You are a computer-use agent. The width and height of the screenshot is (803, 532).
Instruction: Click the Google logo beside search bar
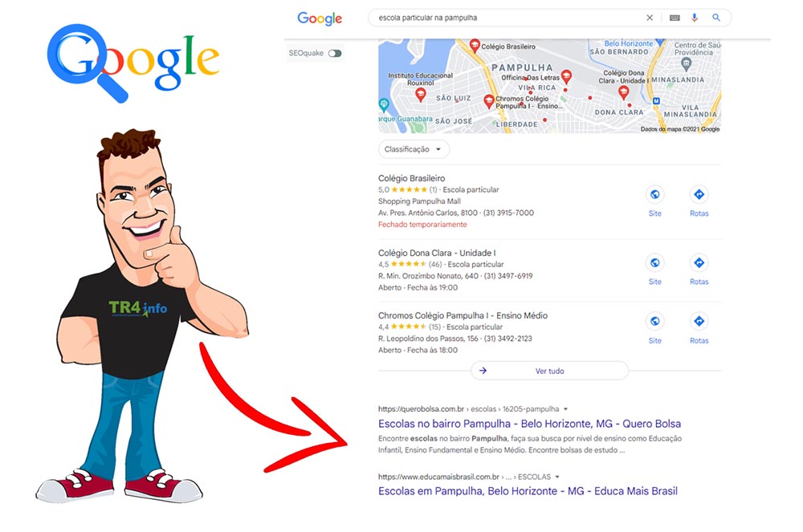tap(320, 19)
